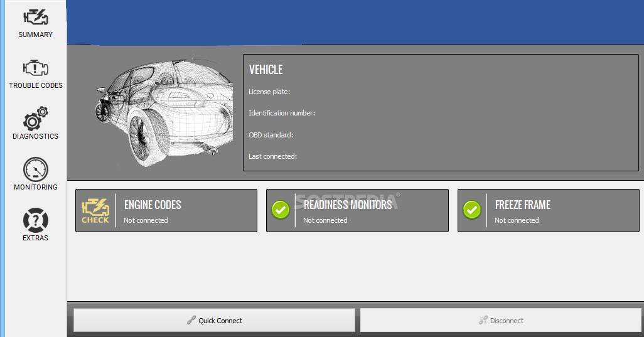Viewport: 644px width, 337px height.
Task: Open the Diagnostics gears icon
Action: [36, 119]
